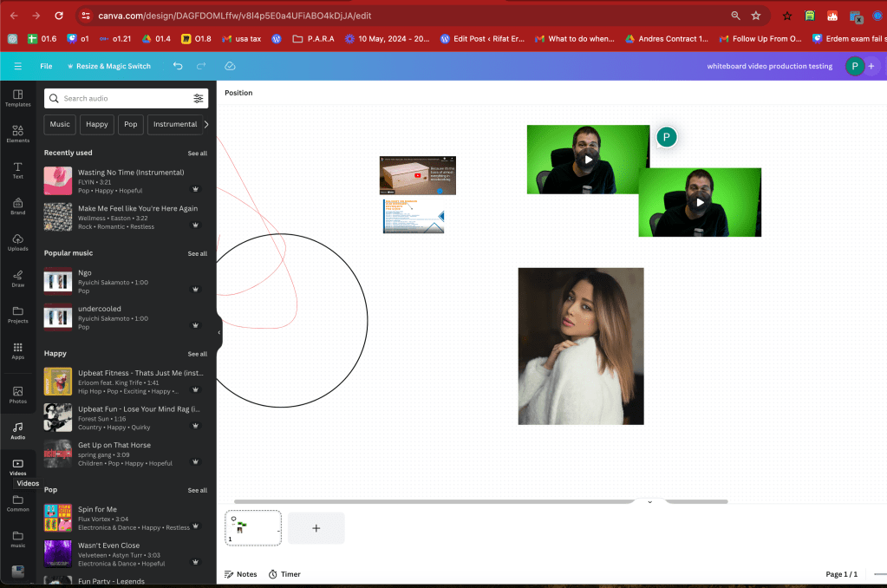Open the P account avatar
Image resolution: width=887 pixels, height=588 pixels.
[x=855, y=66]
